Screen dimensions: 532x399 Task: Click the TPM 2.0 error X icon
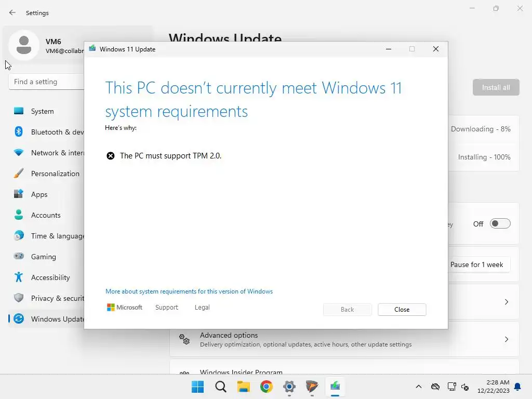(110, 156)
